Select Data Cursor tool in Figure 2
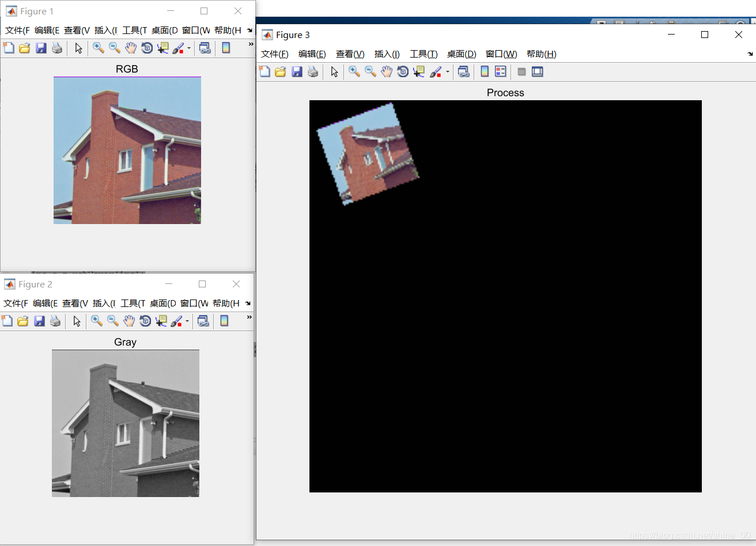The width and height of the screenshot is (756, 546). [161, 321]
